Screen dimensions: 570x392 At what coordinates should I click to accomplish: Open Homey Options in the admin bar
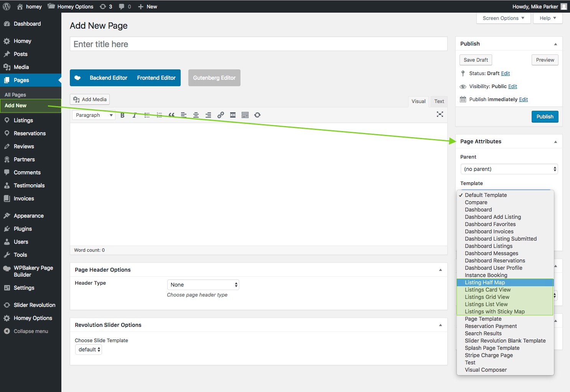(x=71, y=7)
